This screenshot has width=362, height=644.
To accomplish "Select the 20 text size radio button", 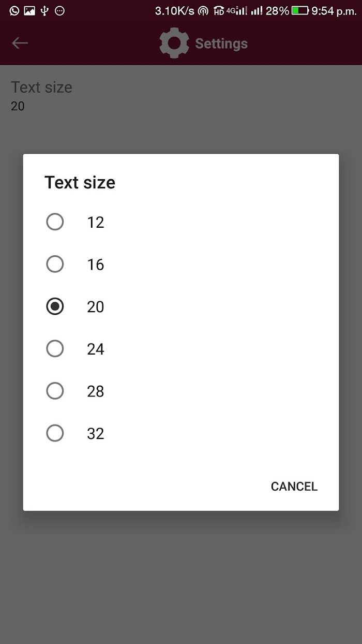I will tap(55, 306).
